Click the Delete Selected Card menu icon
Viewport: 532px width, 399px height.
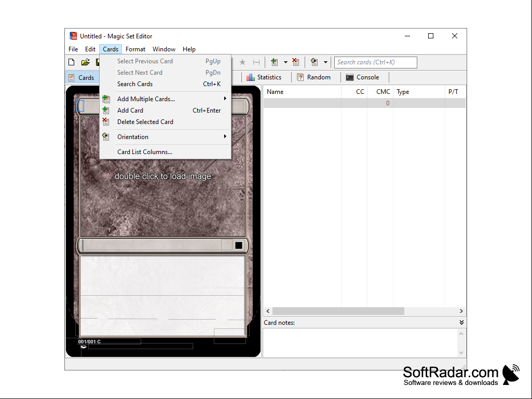[x=106, y=121]
